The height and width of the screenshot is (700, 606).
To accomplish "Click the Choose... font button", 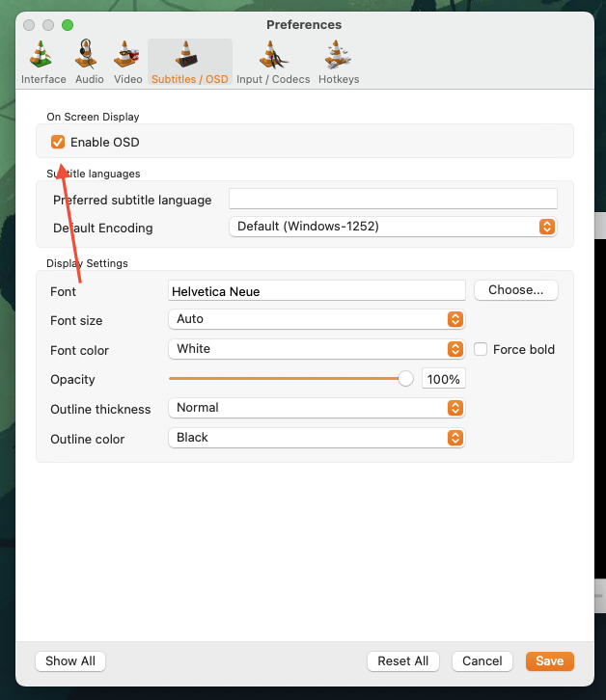I will pos(515,290).
